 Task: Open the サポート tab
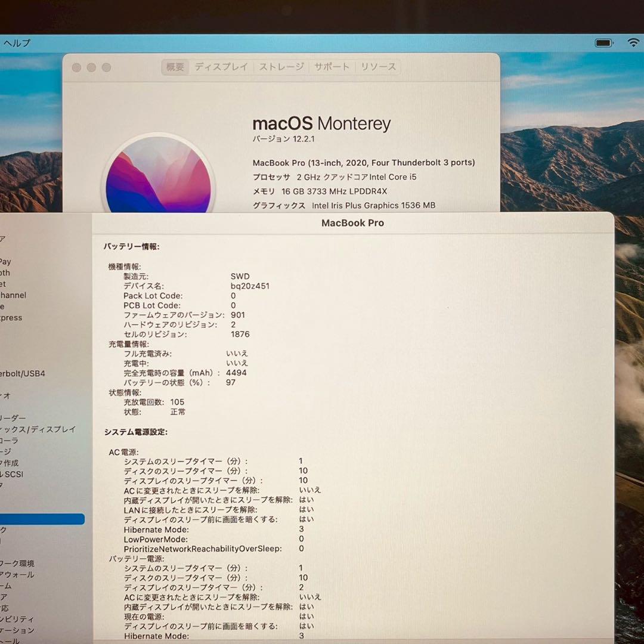332,67
